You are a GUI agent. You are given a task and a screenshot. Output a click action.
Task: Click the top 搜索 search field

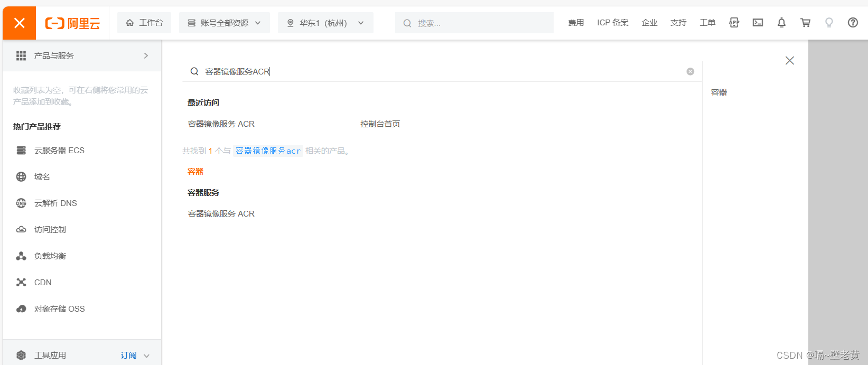click(474, 23)
